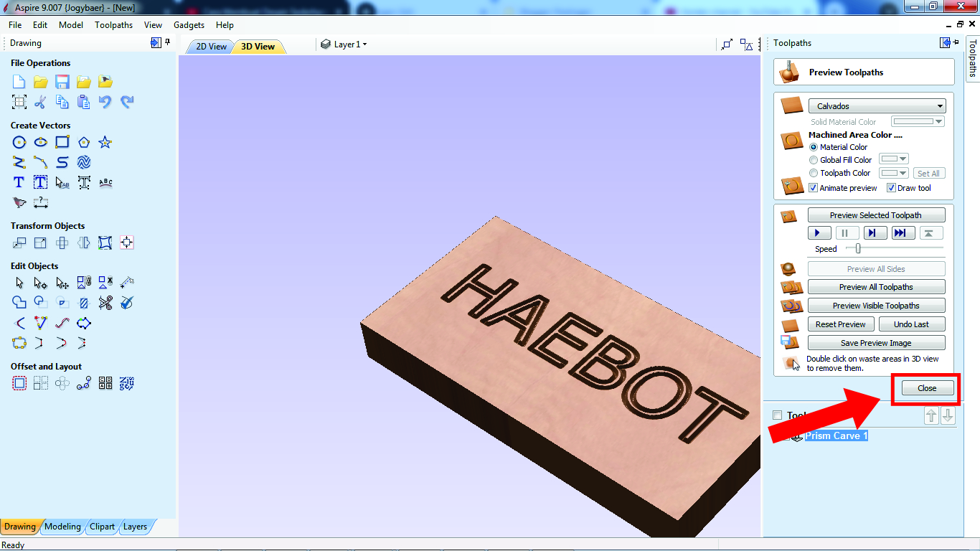Open the Calvados material dropdown
The image size is (980, 551).
[877, 106]
